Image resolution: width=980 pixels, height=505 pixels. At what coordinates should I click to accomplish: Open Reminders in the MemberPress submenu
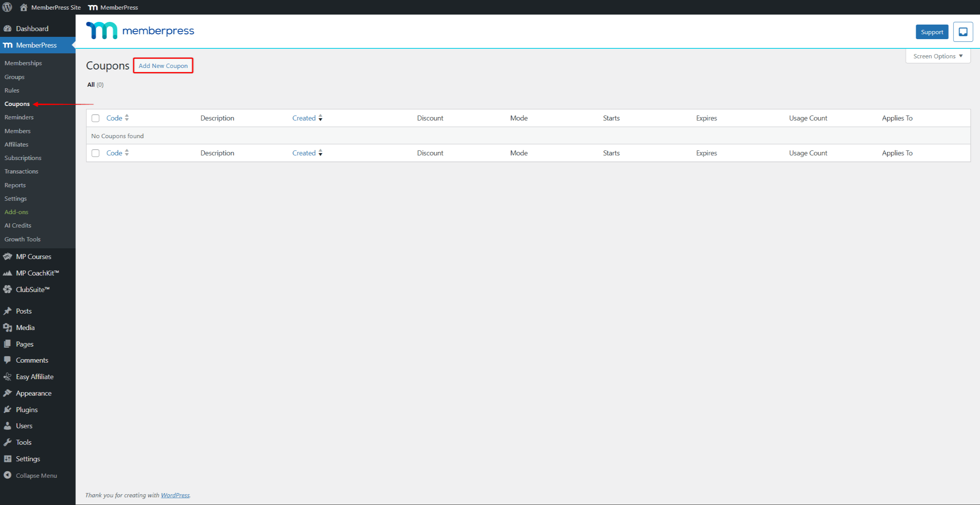pos(19,117)
